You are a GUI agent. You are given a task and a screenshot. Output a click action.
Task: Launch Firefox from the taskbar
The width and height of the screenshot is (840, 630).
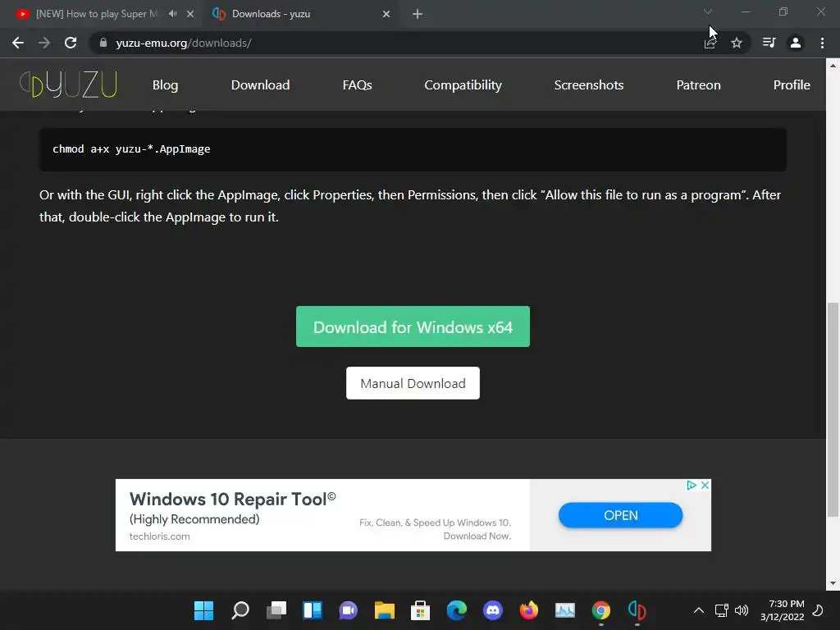tap(529, 610)
